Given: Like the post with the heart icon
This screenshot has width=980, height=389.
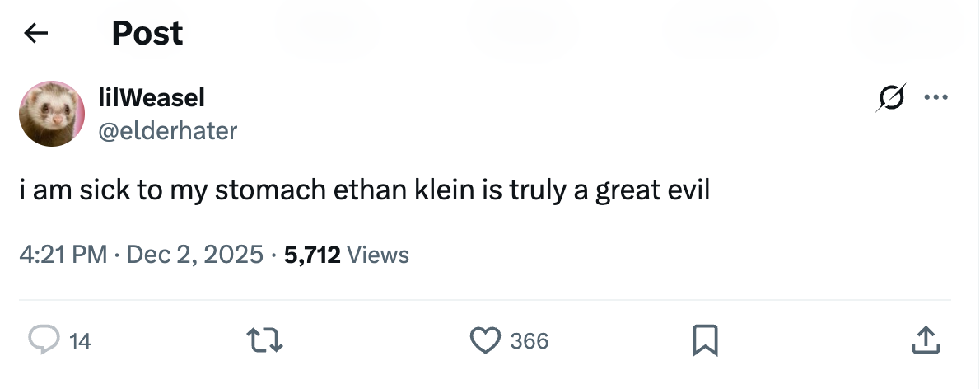Looking at the screenshot, I should pos(485,340).
